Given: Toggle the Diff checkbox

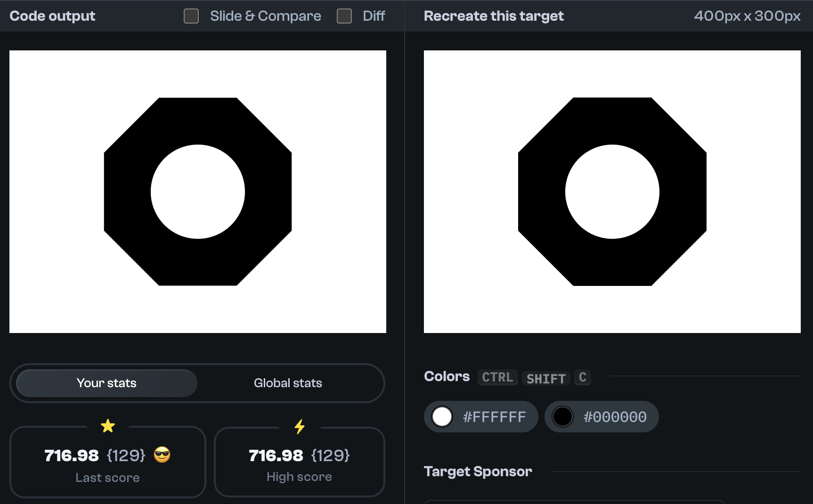Looking at the screenshot, I should [344, 16].
